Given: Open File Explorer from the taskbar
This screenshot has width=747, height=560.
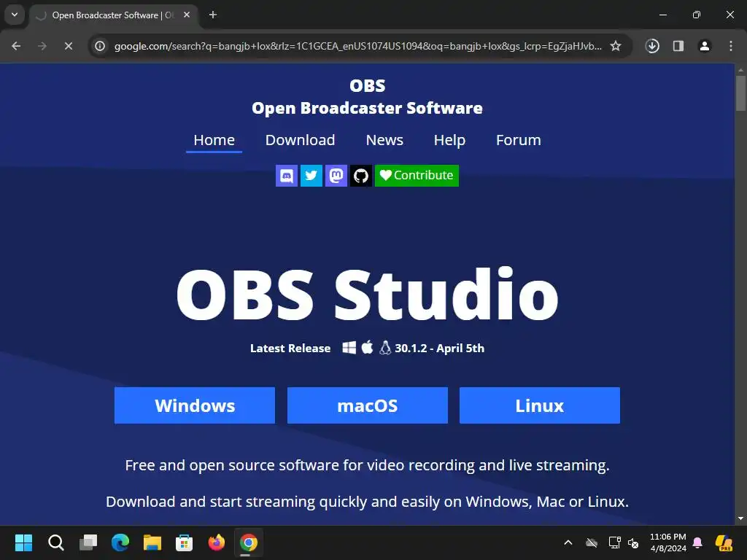Looking at the screenshot, I should click(x=152, y=542).
